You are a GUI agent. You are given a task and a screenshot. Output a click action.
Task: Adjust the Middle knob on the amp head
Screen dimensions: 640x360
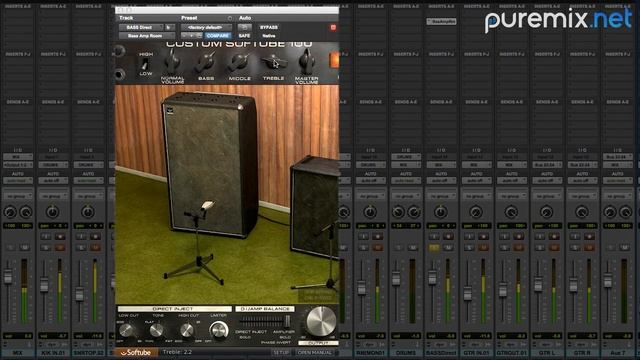238,63
